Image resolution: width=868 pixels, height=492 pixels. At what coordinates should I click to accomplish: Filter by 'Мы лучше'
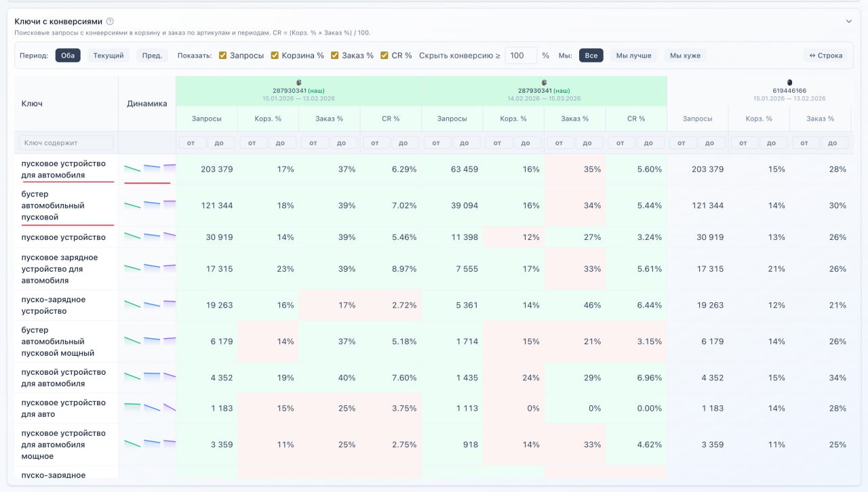(x=633, y=56)
